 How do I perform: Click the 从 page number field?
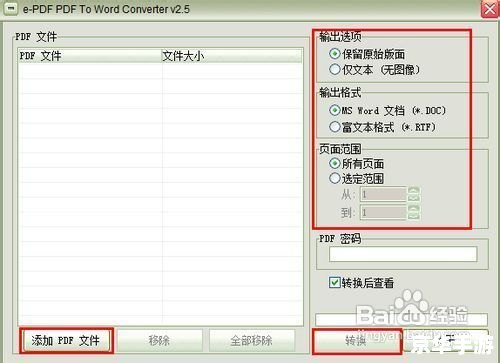click(383, 194)
